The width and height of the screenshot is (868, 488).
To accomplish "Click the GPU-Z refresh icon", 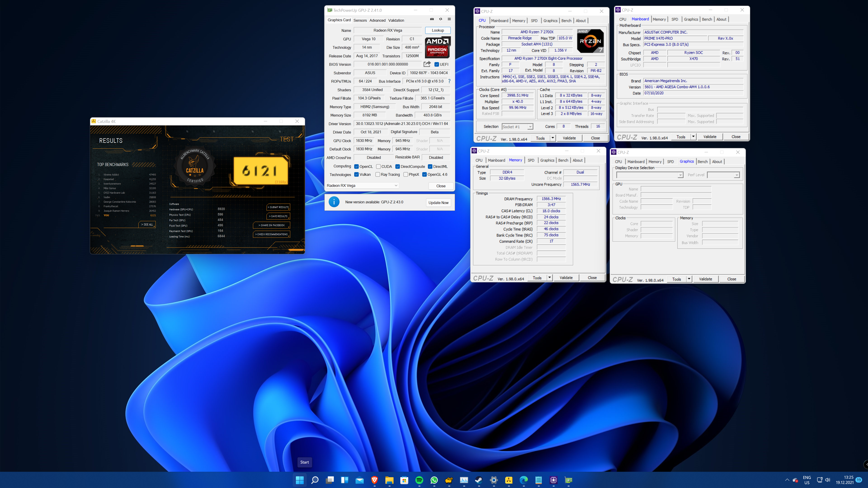I will coord(440,19).
